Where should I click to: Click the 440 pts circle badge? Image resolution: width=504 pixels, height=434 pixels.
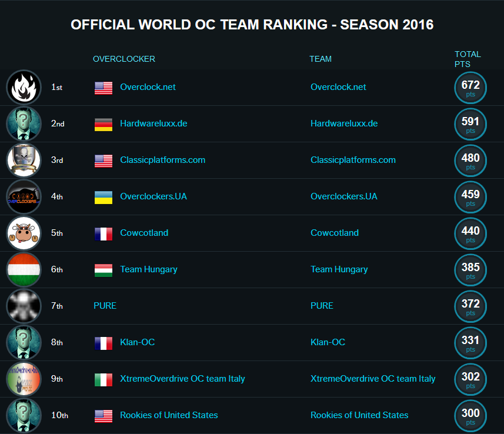(x=470, y=233)
